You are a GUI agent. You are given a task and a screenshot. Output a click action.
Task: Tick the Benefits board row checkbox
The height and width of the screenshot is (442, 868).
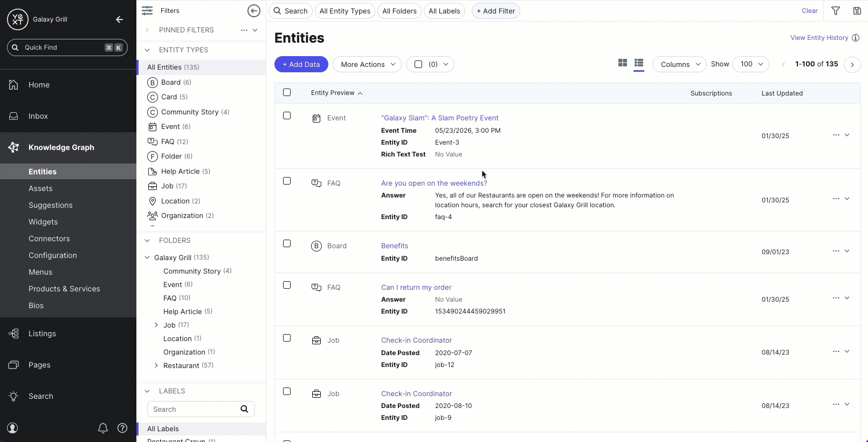(x=287, y=243)
